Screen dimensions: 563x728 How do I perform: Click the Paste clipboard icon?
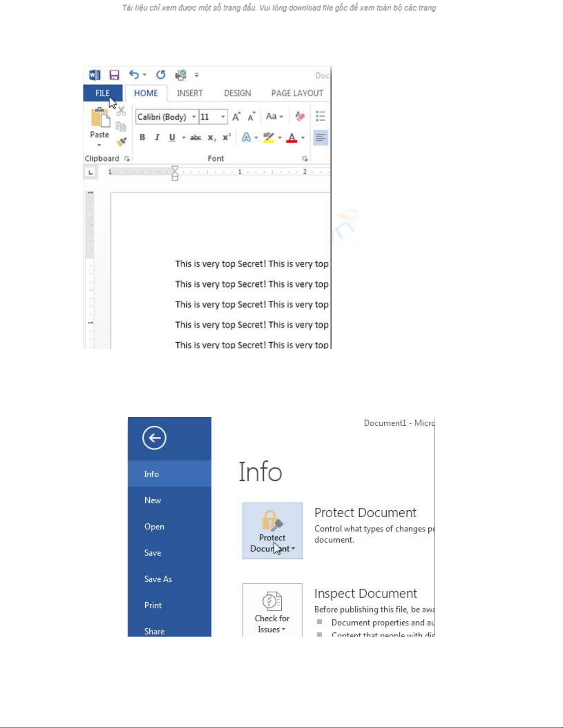[x=100, y=117]
